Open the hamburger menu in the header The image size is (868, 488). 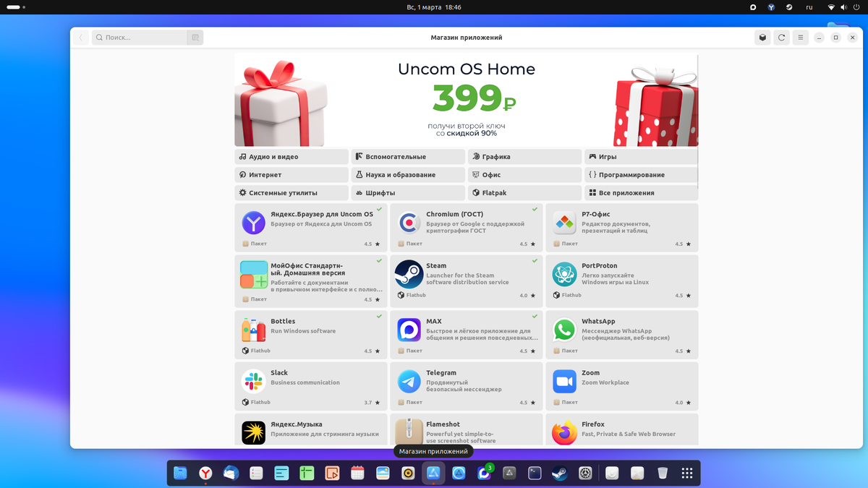pyautogui.click(x=800, y=38)
